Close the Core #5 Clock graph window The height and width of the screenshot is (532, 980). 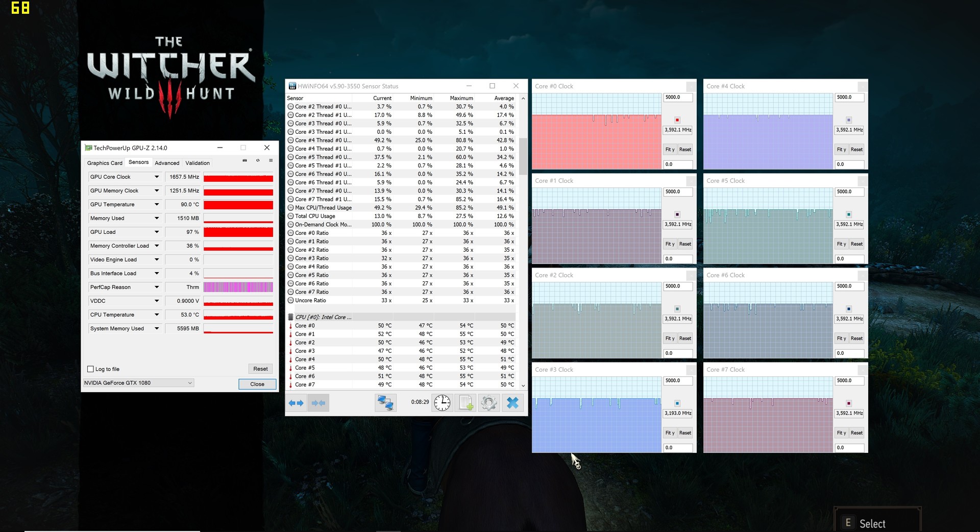pos(862,181)
